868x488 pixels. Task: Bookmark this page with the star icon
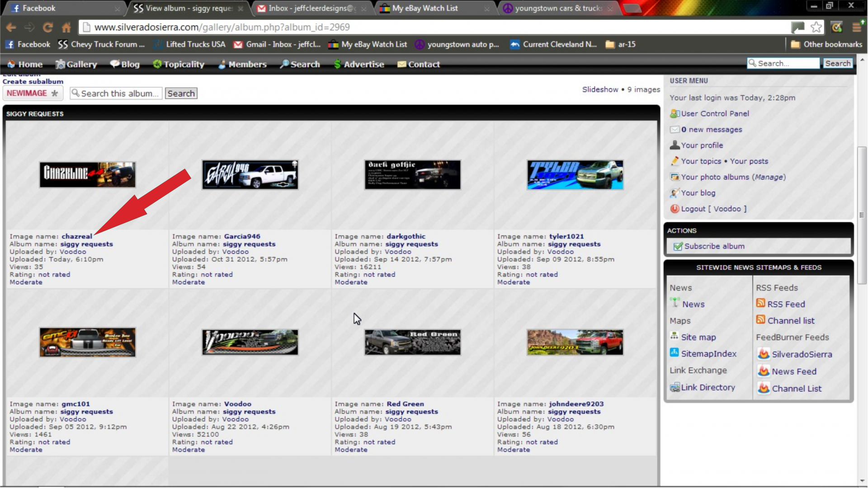pyautogui.click(x=816, y=27)
